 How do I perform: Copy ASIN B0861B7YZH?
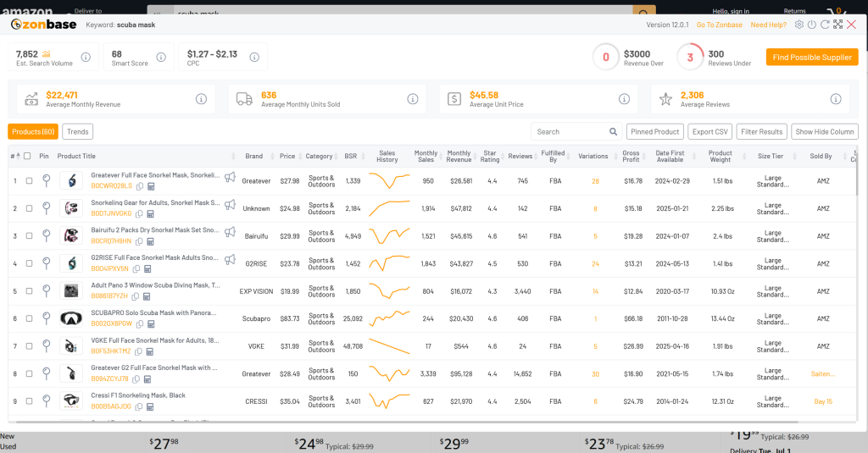pyautogui.click(x=135, y=296)
